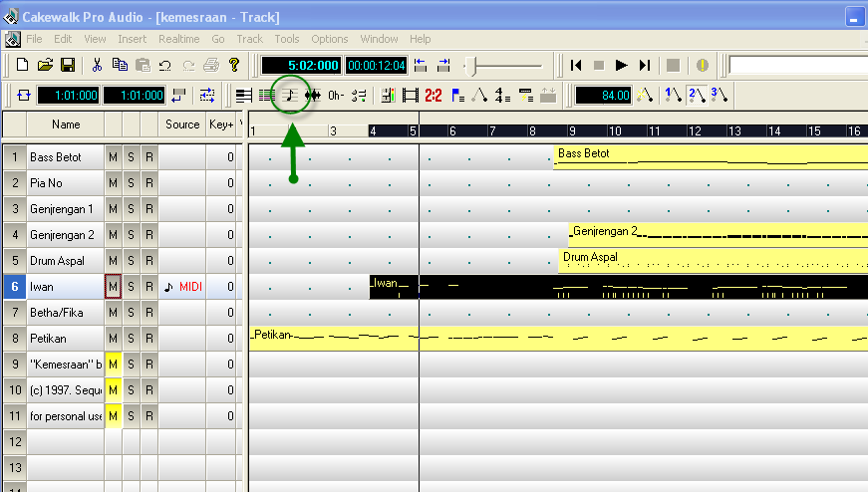The height and width of the screenshot is (492, 868).
Task: Open the Studio Ware panel icon
Action: [359, 96]
